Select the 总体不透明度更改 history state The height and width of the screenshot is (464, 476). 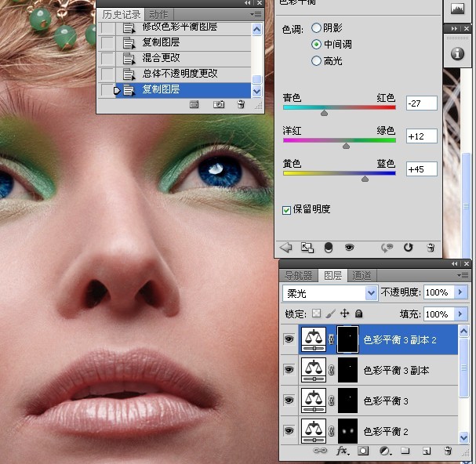click(x=183, y=74)
